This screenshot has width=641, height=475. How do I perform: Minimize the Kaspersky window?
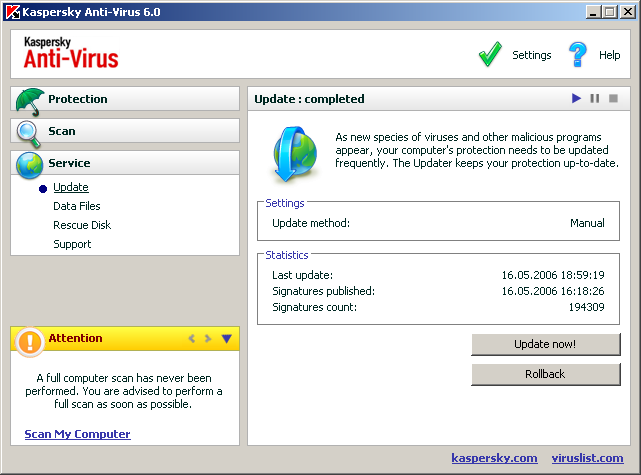pyautogui.click(x=594, y=12)
